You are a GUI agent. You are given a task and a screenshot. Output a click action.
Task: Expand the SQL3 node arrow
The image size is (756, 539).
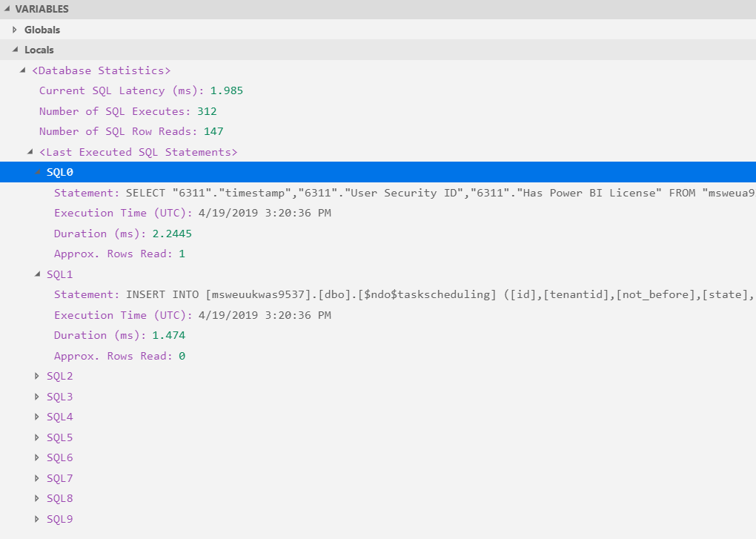point(37,397)
